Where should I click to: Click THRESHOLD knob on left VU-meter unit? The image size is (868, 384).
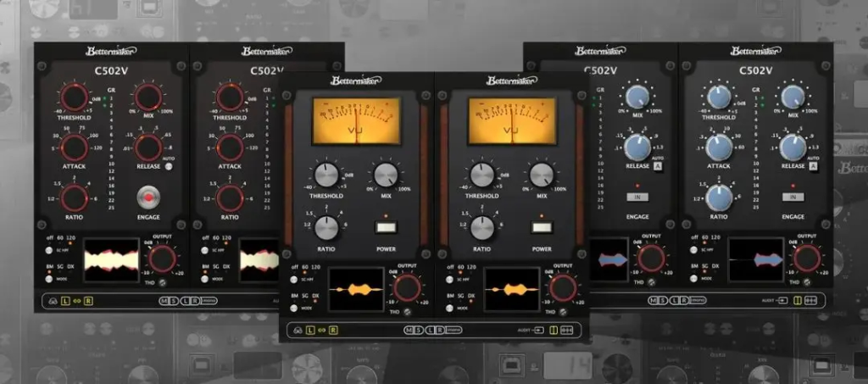326,175
